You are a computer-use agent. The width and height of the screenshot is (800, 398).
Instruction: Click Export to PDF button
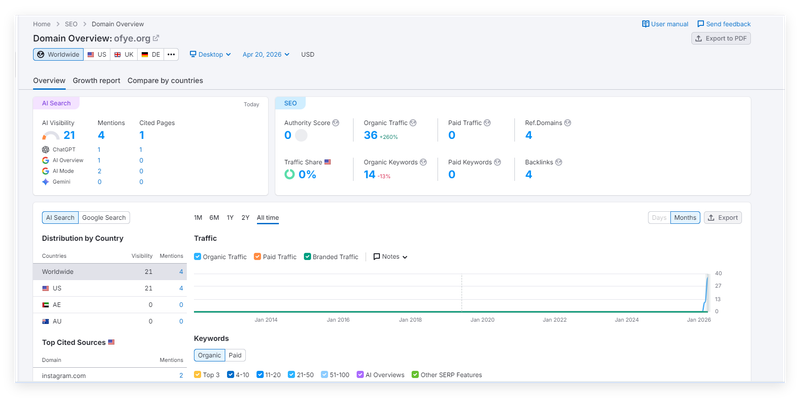pyautogui.click(x=721, y=38)
